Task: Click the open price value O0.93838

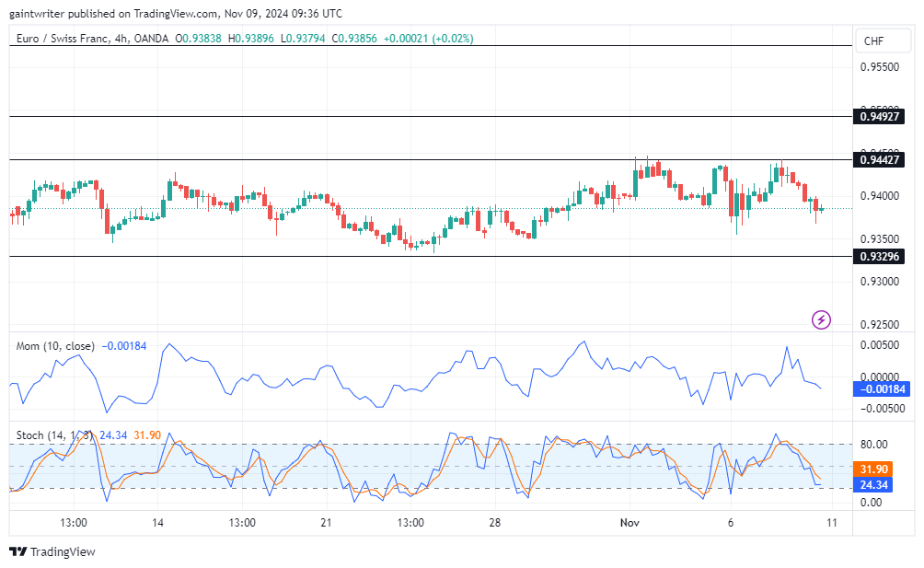Action: [198, 39]
